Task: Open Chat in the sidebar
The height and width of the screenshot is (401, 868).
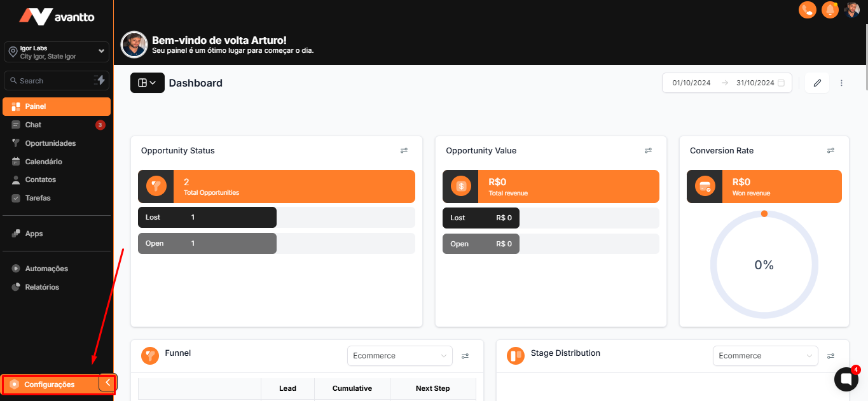Action: click(33, 125)
